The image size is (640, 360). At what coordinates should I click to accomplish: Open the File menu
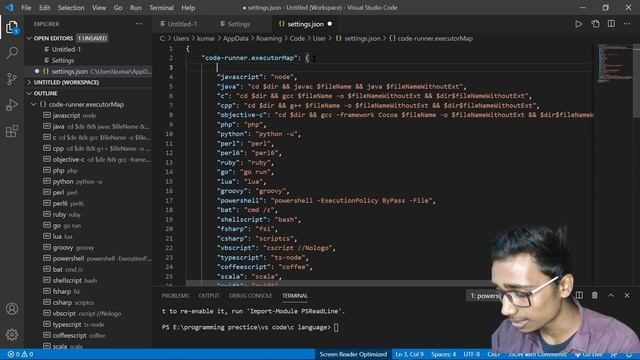[26, 8]
